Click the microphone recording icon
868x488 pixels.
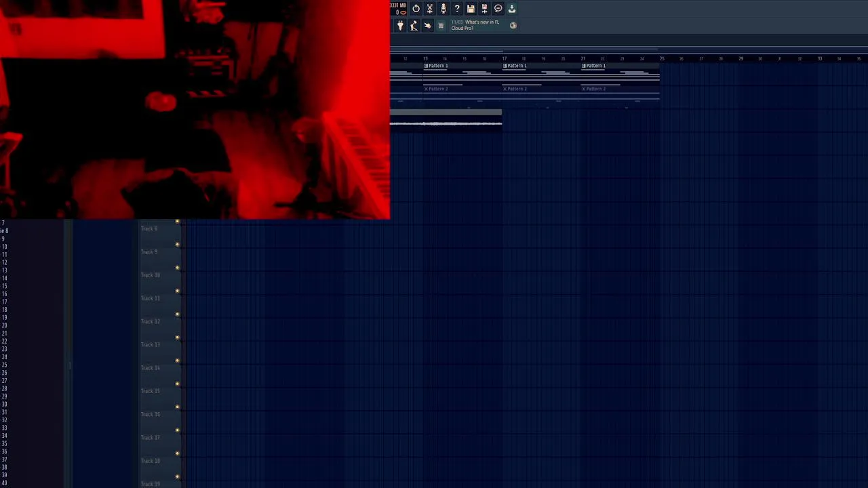[x=443, y=9]
